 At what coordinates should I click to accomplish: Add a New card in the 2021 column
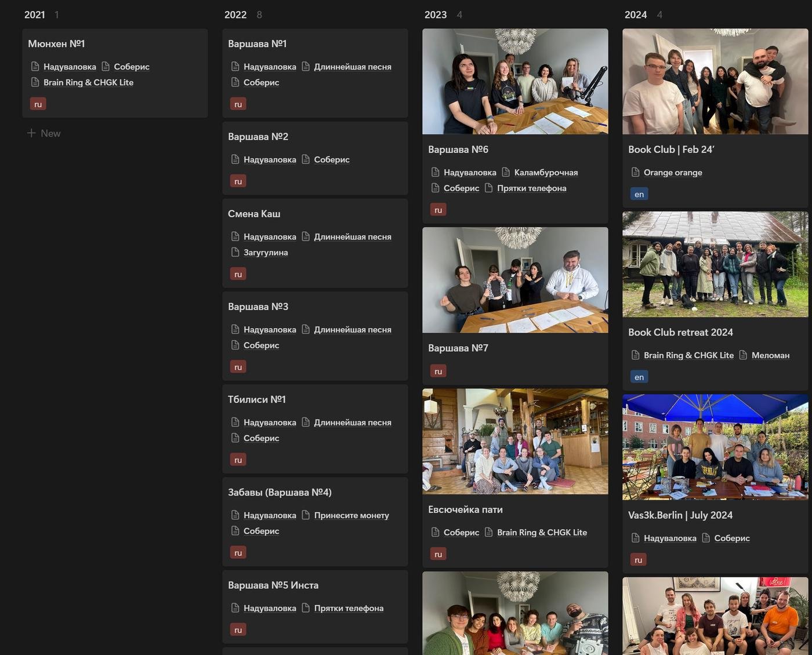(50, 133)
